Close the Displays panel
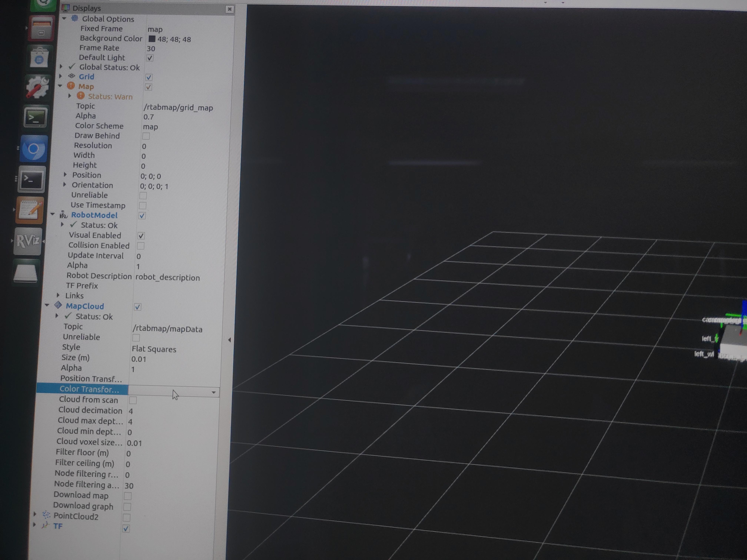The width and height of the screenshot is (747, 560). pyautogui.click(x=230, y=9)
